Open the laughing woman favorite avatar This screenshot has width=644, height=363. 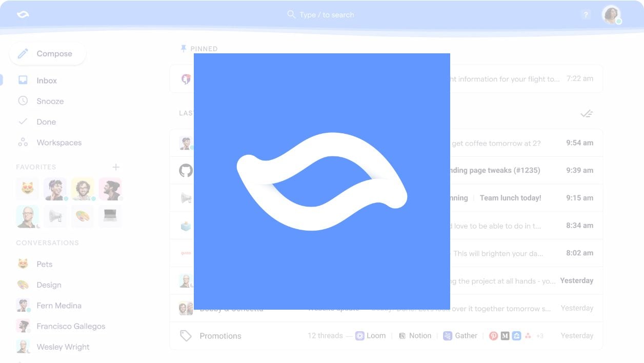[55, 189]
